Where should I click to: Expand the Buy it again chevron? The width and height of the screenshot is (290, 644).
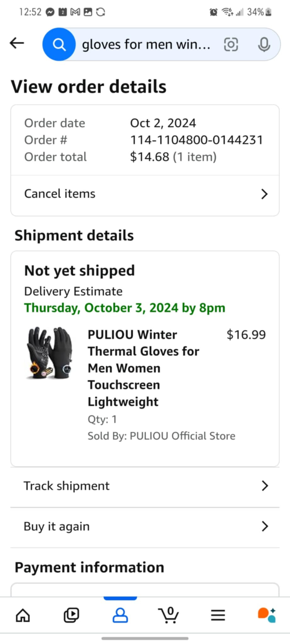click(265, 526)
